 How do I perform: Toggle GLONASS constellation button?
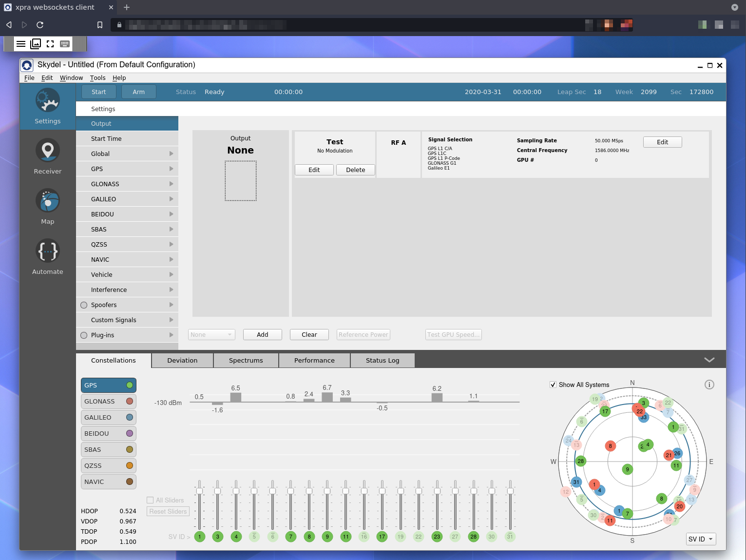click(109, 401)
